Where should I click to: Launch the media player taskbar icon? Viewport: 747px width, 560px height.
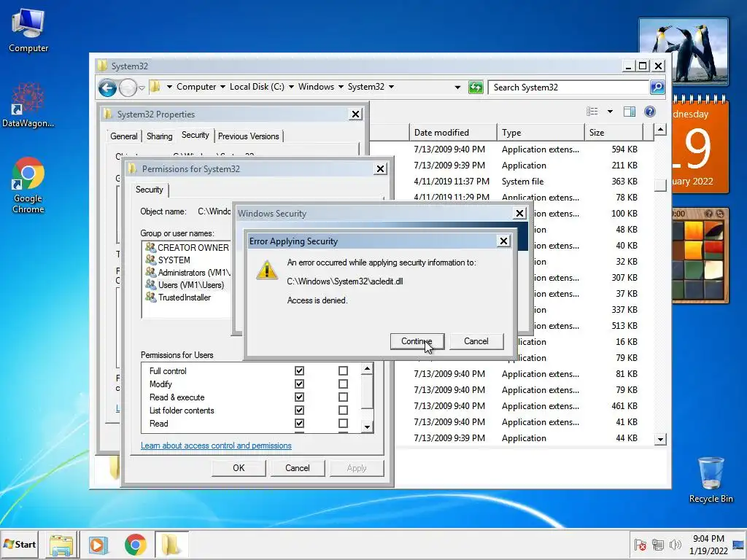coord(98,545)
